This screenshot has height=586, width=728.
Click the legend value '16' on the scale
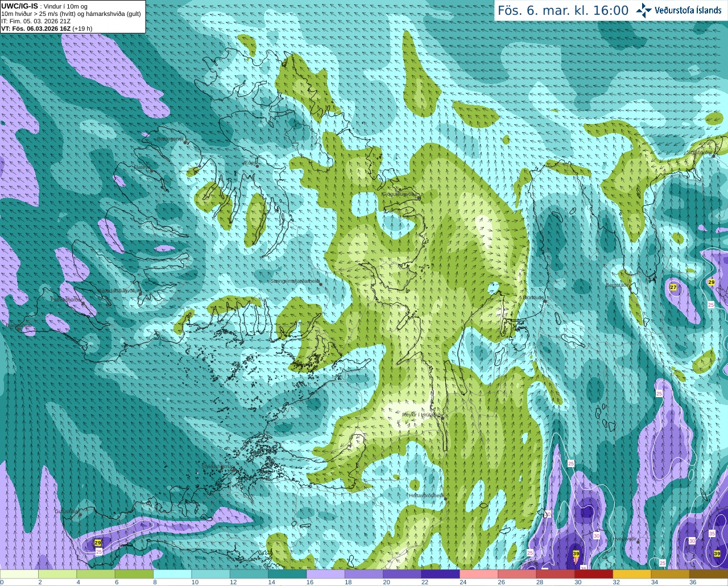click(310, 582)
